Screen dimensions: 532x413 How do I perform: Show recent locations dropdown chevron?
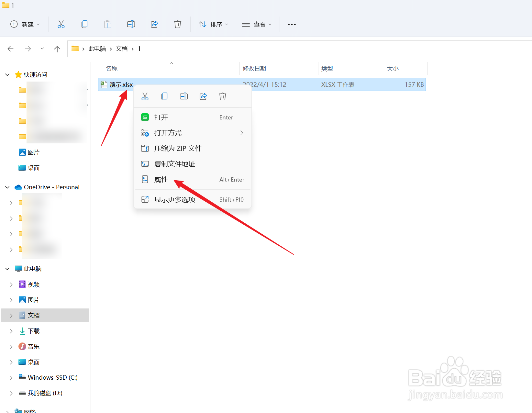tap(42, 49)
